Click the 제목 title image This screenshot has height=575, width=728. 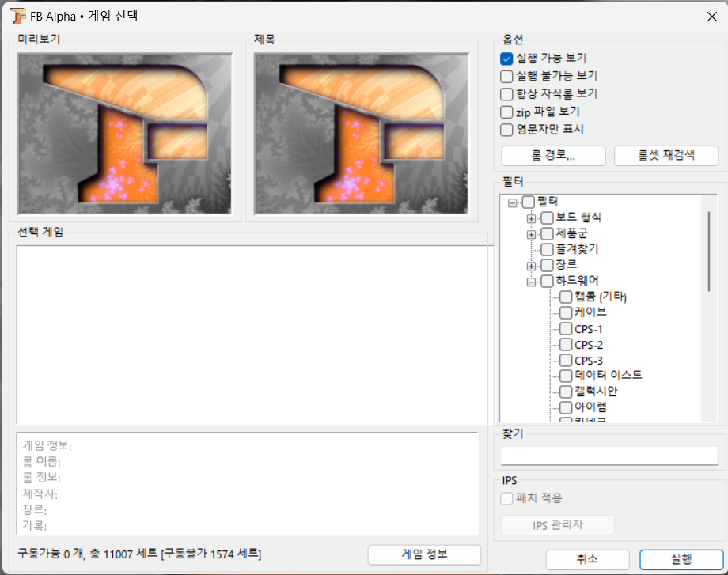(x=361, y=134)
